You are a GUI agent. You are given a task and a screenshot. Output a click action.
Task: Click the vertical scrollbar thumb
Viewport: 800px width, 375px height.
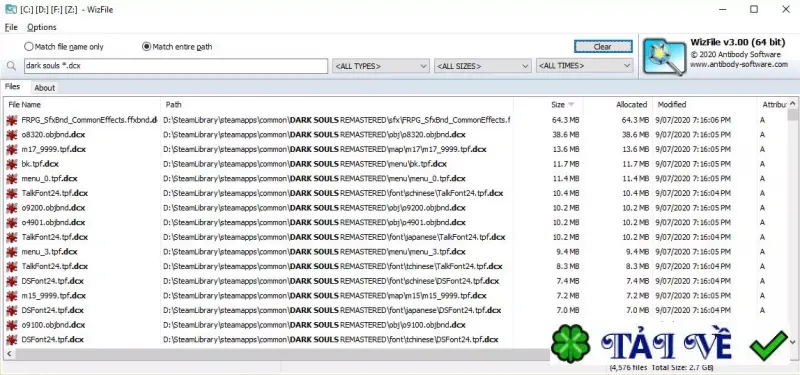[792, 115]
